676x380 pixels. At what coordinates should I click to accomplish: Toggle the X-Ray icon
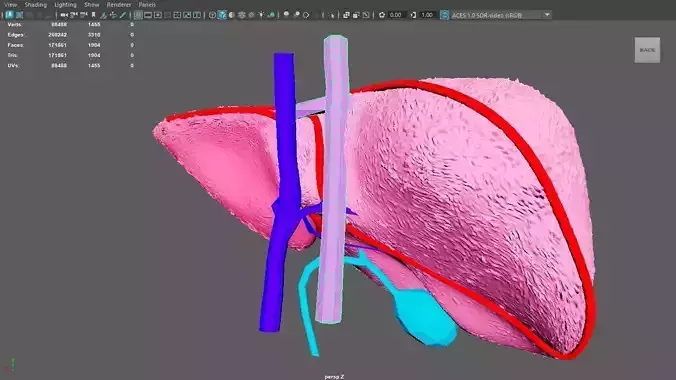(x=346, y=15)
